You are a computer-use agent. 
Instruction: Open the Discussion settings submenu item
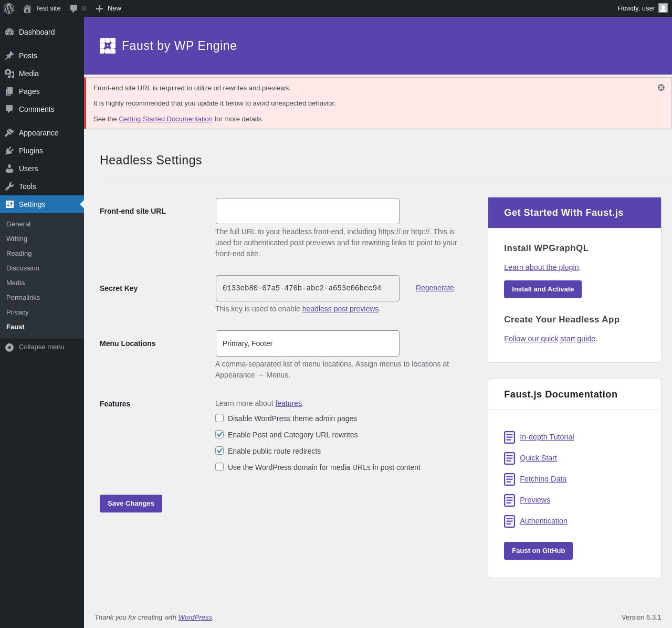[x=23, y=268]
